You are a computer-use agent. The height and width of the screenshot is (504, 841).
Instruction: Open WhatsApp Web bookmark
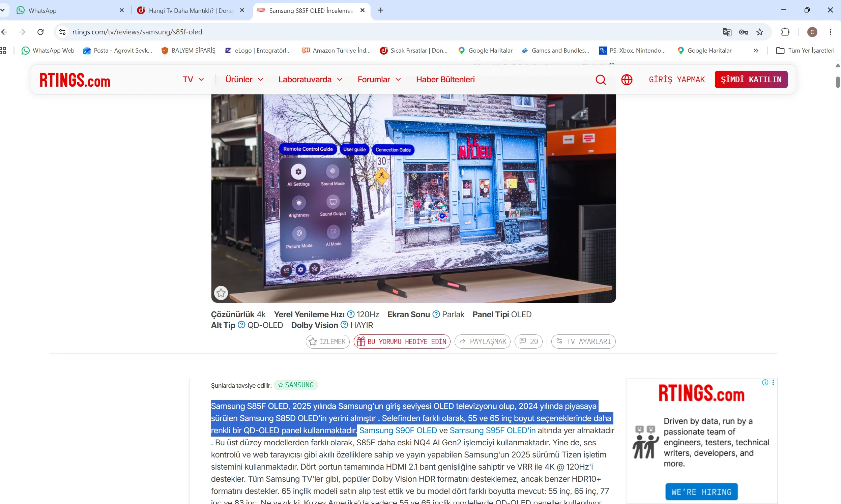coord(48,51)
